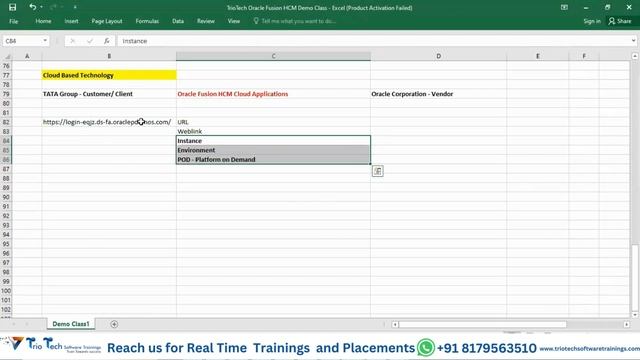
Task: Click the New sheet plus icon
Action: (x=114, y=324)
